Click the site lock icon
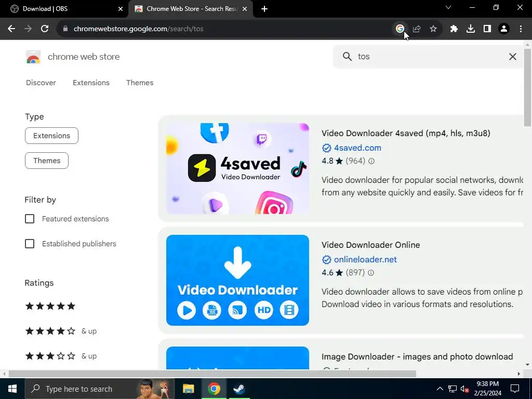The image size is (532, 399). [65, 29]
